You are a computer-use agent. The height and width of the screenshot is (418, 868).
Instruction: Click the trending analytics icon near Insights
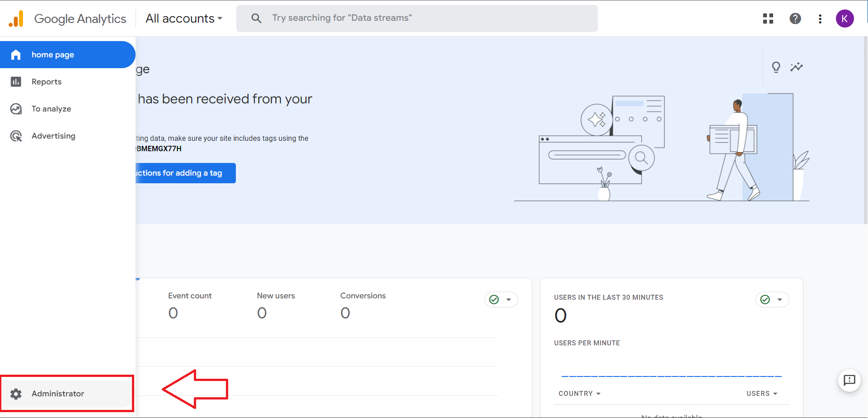pyautogui.click(x=797, y=67)
